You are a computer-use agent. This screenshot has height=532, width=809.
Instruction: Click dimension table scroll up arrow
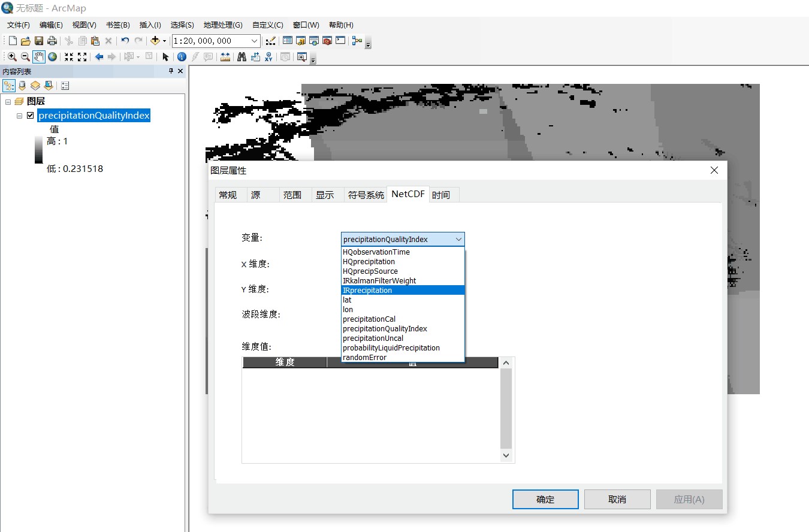point(506,363)
